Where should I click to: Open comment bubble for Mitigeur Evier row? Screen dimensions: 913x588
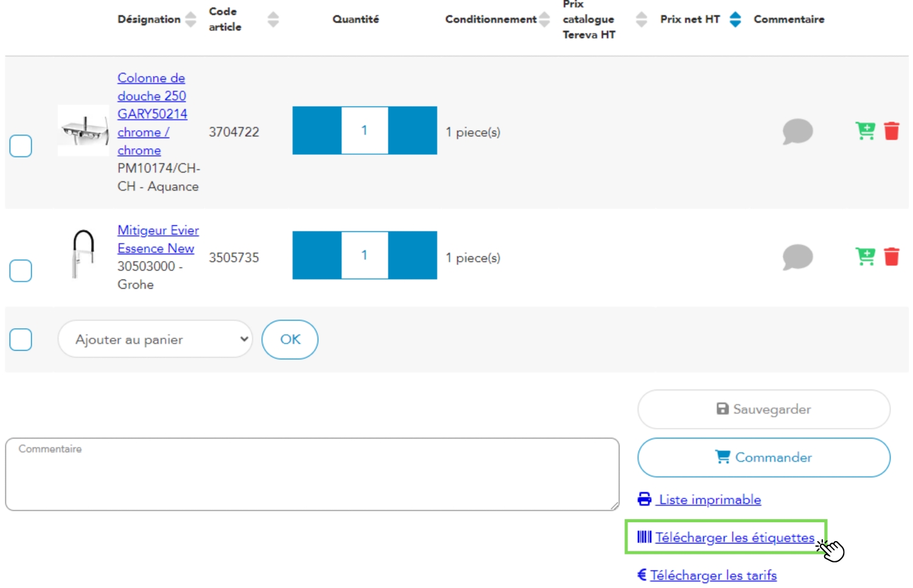[x=797, y=257]
